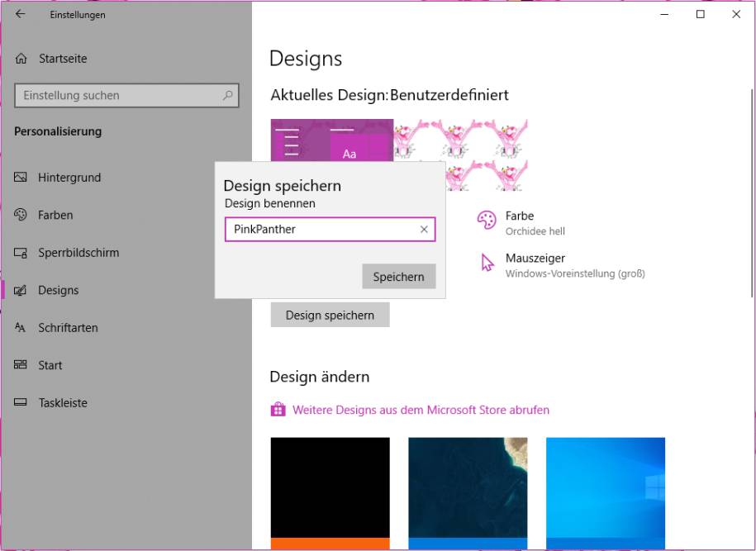Select the Schriftarten font icon
The image size is (756, 551).
pos(21,327)
